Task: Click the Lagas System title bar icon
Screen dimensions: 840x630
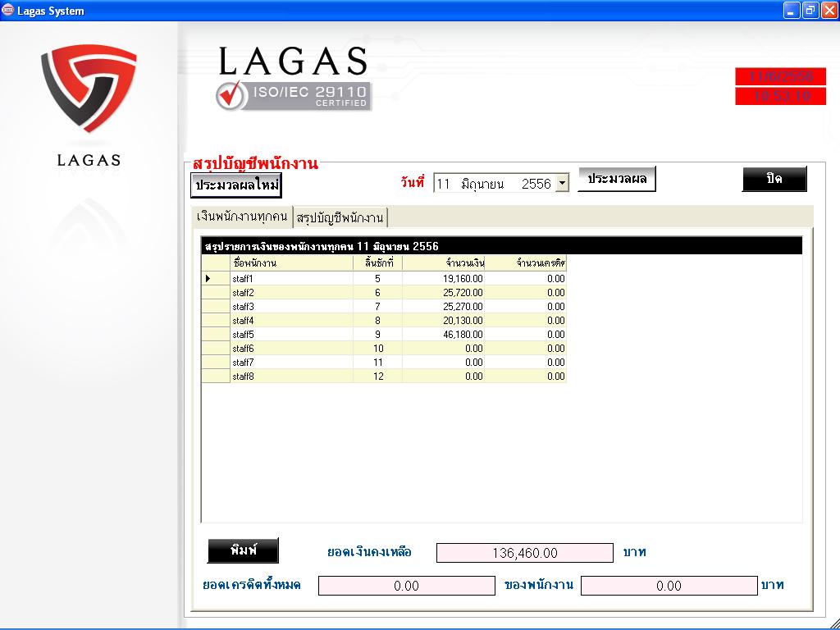Action: tap(8, 11)
